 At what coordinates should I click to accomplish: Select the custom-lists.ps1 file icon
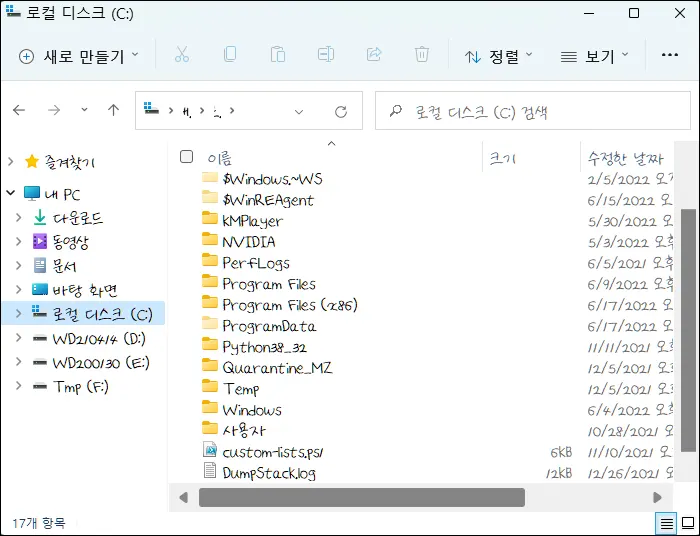click(210, 450)
